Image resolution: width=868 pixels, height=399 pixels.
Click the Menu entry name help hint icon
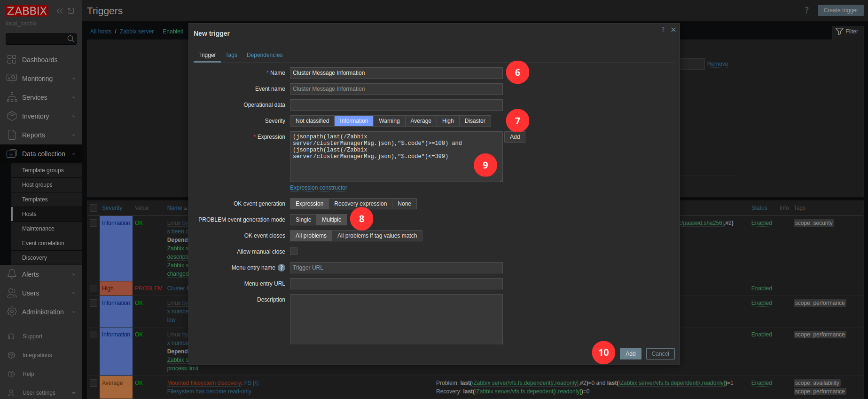(282, 268)
